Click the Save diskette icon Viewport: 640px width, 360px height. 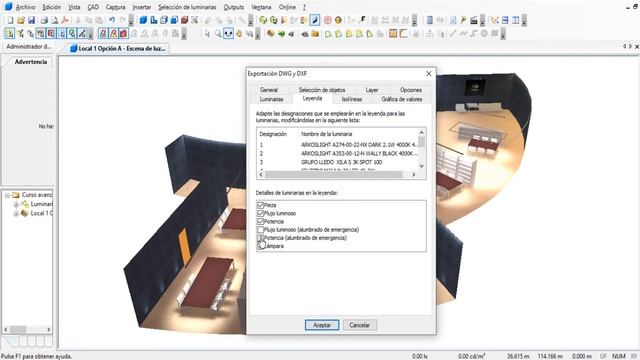31,20
